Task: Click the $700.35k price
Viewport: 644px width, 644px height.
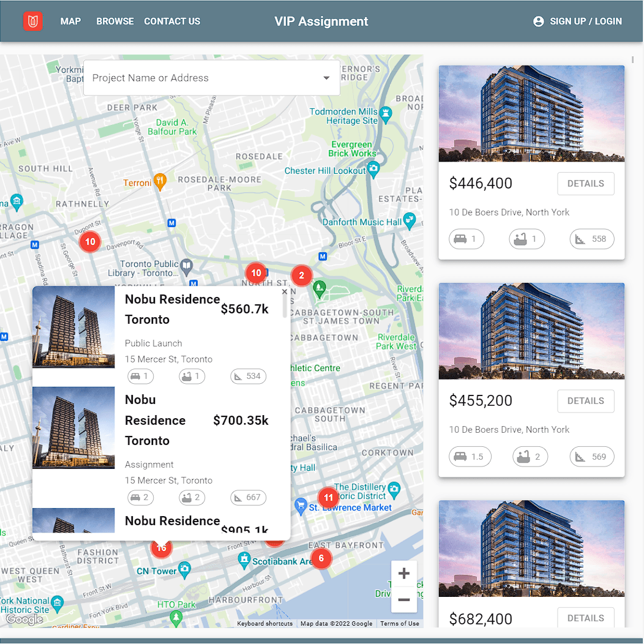Action: point(241,421)
